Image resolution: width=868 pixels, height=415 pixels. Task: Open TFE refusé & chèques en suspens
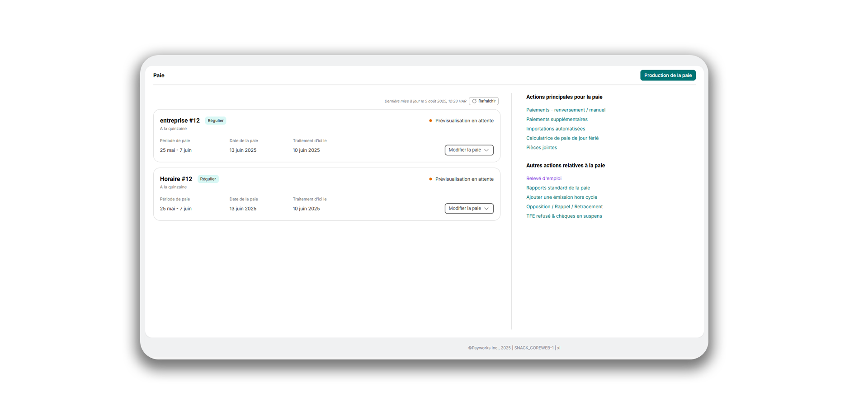[564, 216]
